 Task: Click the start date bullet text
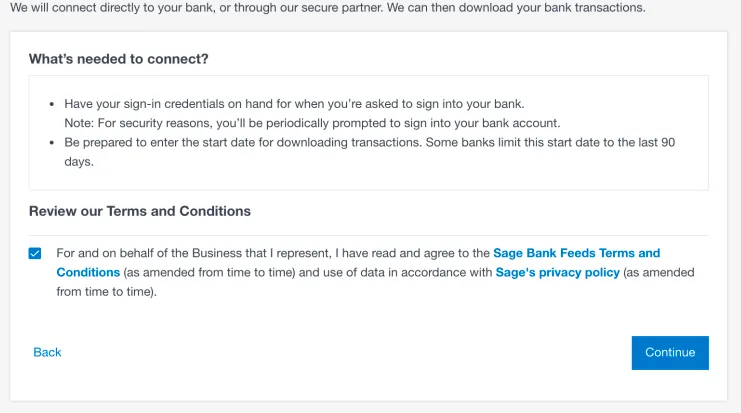370,152
